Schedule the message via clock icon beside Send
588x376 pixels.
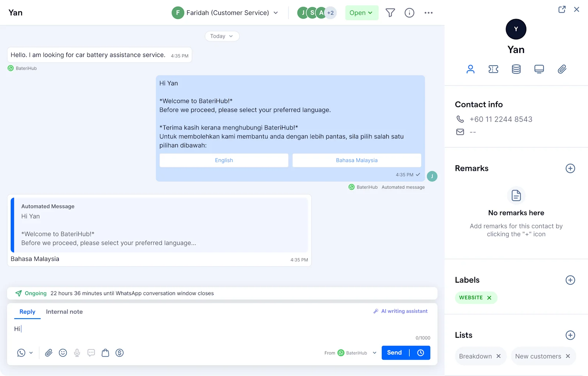[420, 352]
